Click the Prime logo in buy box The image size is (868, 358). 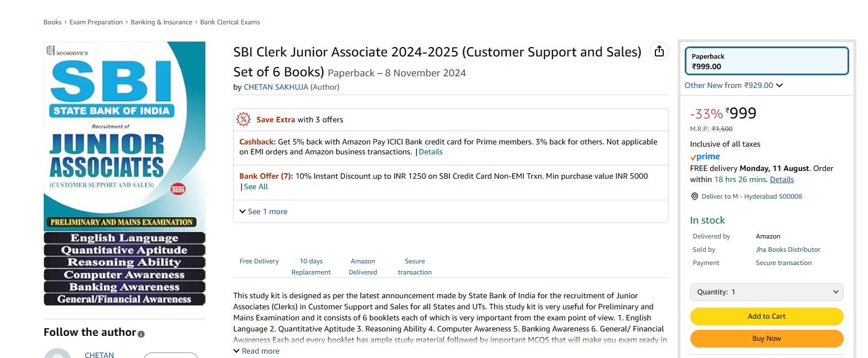pyautogui.click(x=705, y=157)
